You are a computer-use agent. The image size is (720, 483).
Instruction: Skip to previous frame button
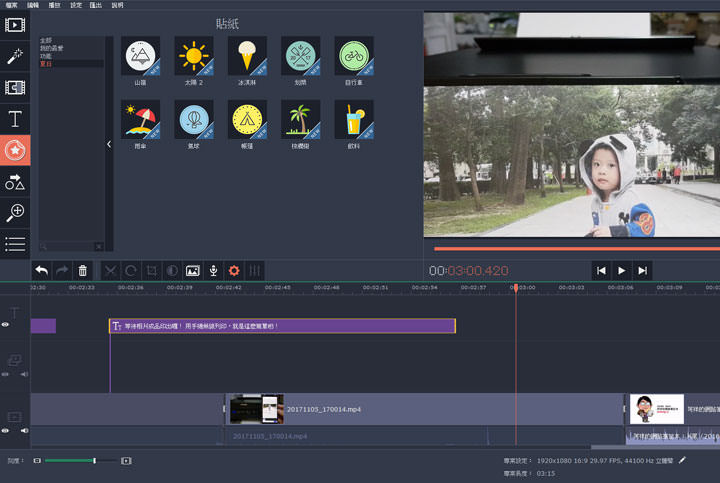coord(601,270)
